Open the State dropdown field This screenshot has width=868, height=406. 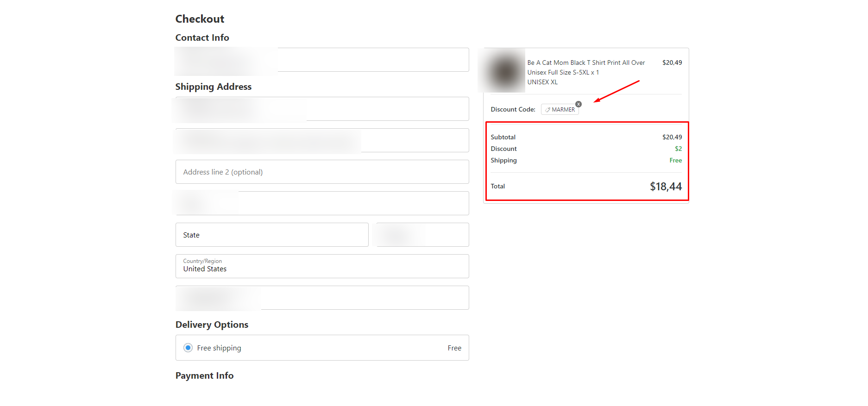coord(272,235)
